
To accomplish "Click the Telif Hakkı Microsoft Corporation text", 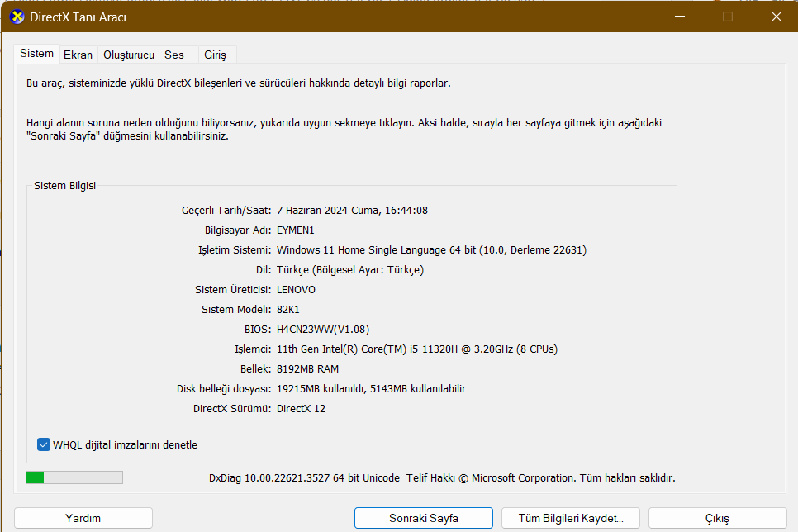I will (540, 478).
